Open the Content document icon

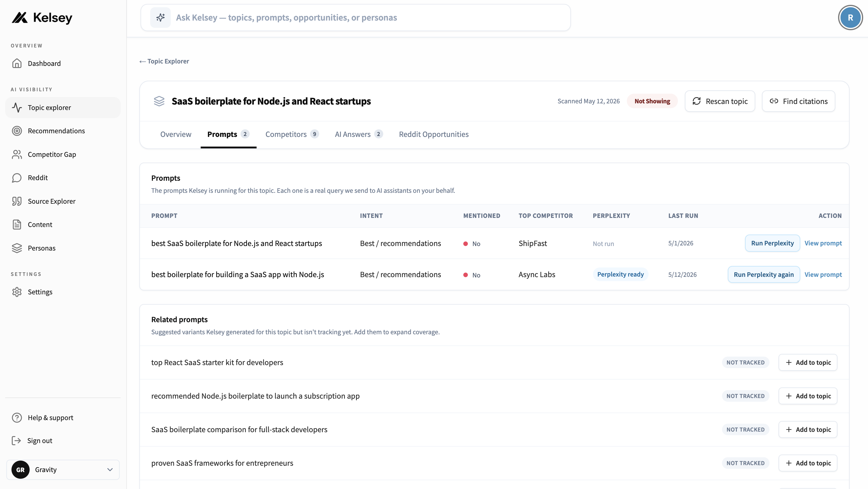coord(17,225)
